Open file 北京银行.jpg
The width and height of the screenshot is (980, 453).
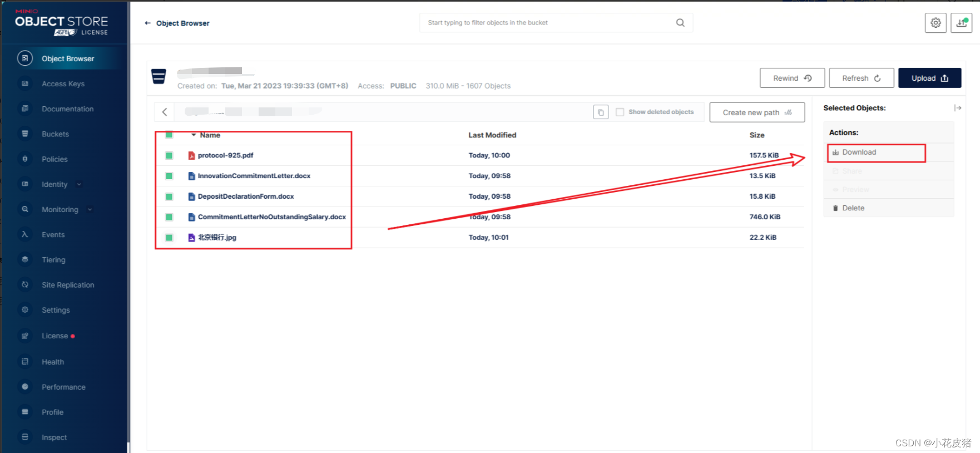click(217, 238)
